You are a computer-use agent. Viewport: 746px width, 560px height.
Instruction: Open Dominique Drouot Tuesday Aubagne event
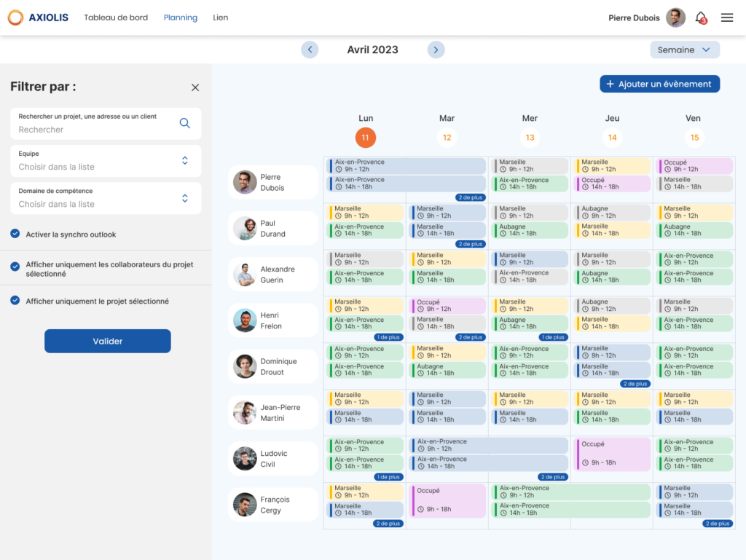(447, 370)
